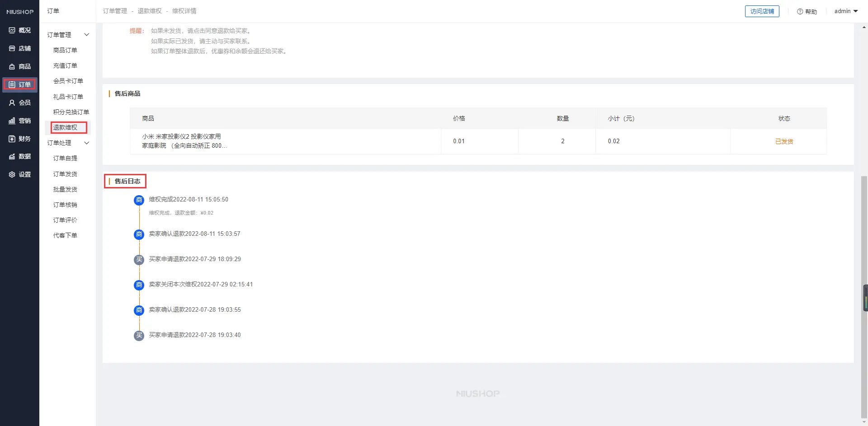Collapse the 订单处理 menu group
The width and height of the screenshot is (868, 426).
(x=86, y=143)
